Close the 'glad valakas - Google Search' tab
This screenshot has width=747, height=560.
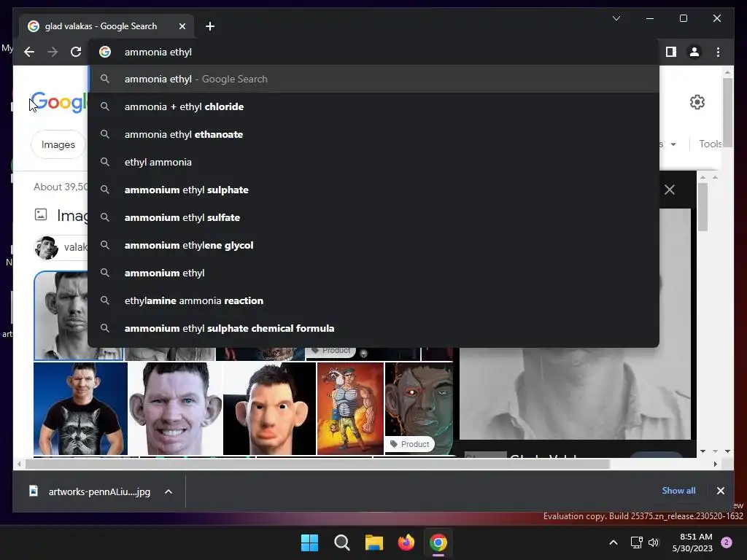coord(182,26)
